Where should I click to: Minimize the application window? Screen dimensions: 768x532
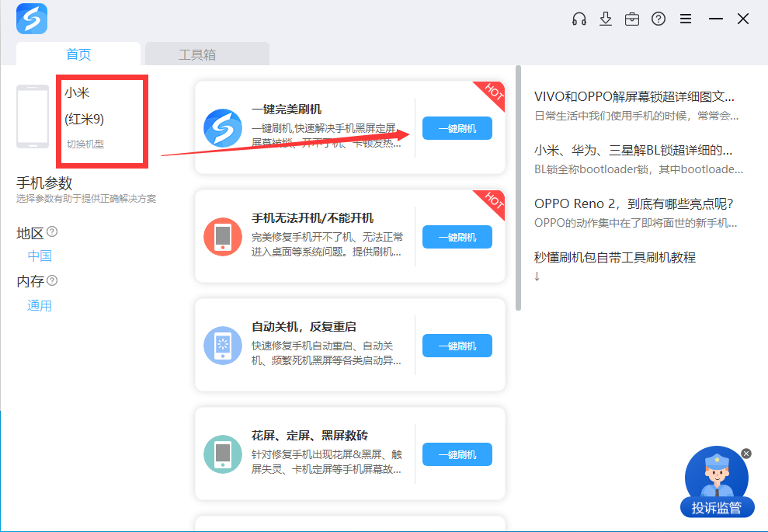716,19
